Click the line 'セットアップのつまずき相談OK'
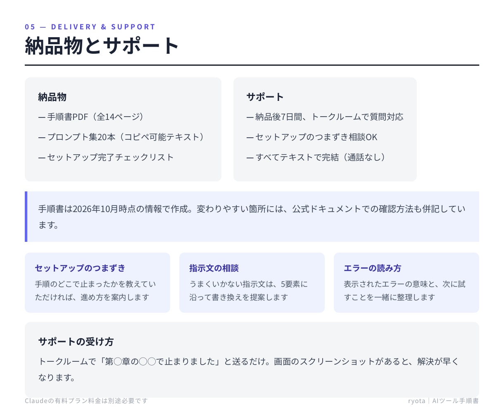Screen dimensions: 504x420 (312, 137)
